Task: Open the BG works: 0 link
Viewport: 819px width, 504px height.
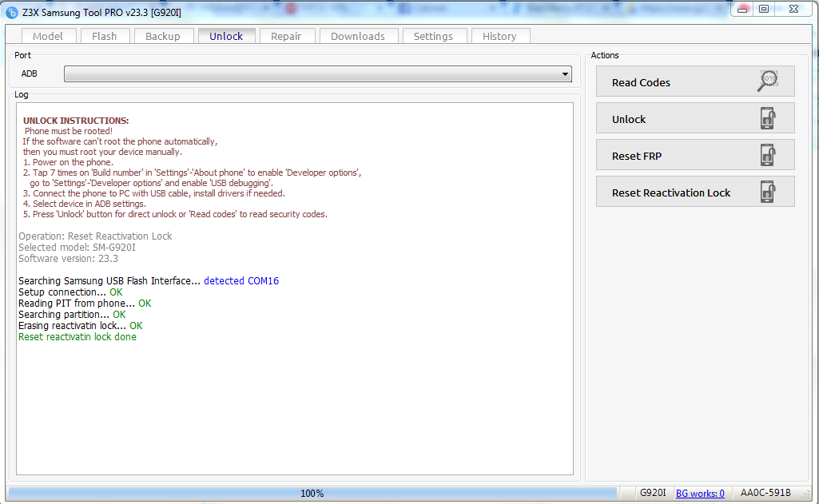Action: pos(700,493)
